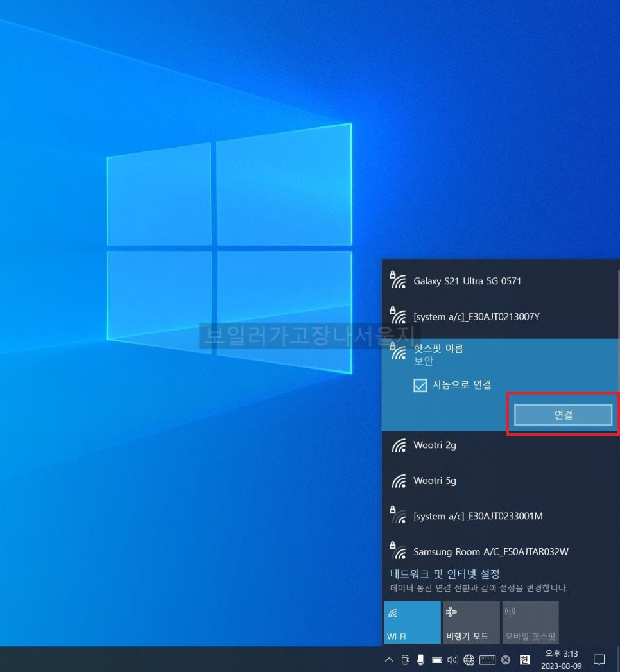Viewport: 620px width, 672px height.
Task: Select Samsung Room A/C_E50AJTAR032W network
Action: [x=500, y=551]
